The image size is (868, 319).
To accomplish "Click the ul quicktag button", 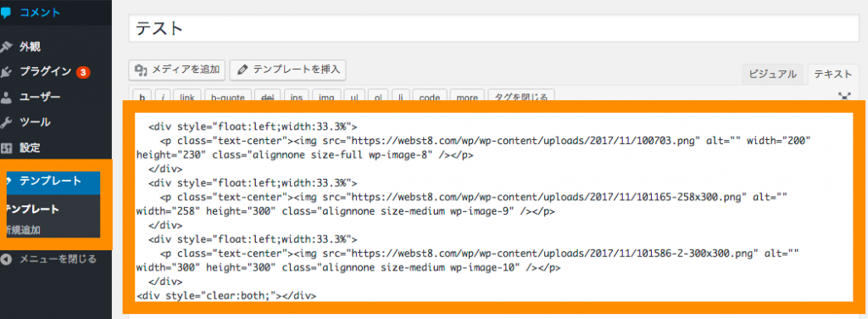I will [353, 96].
